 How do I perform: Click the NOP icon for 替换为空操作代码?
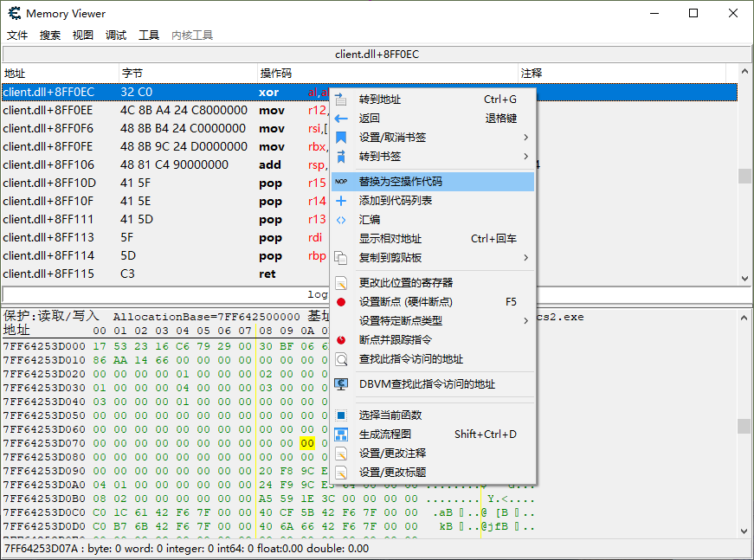341,182
